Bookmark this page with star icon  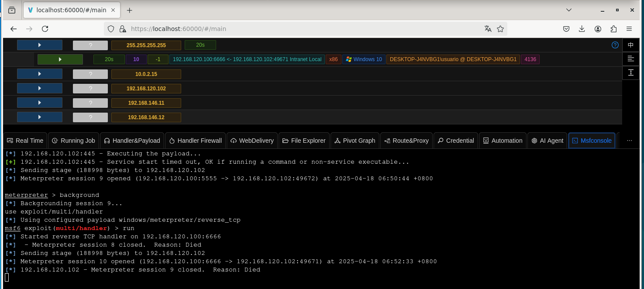click(500, 29)
